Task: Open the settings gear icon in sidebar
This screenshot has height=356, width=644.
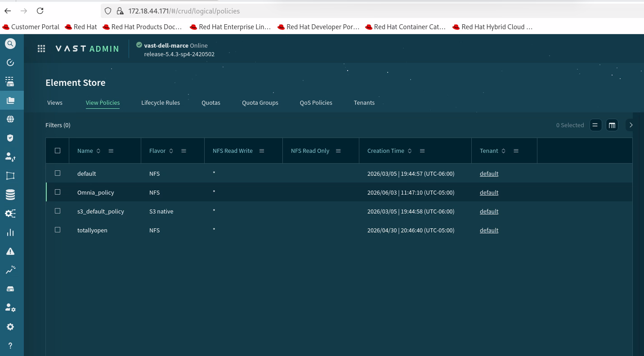Action: click(x=10, y=327)
